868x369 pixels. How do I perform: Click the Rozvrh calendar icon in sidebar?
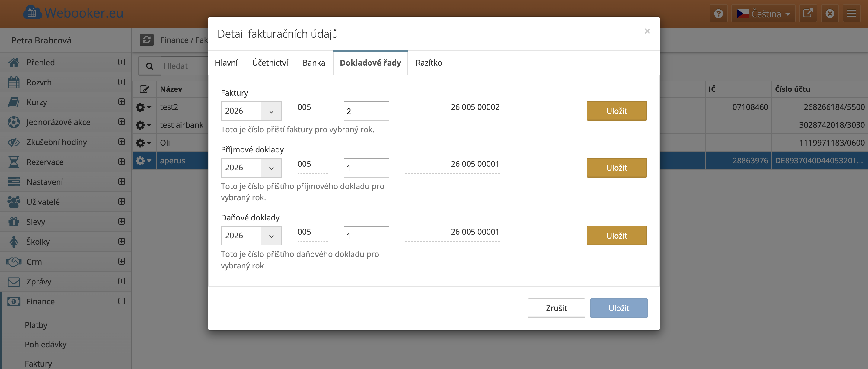[14, 82]
